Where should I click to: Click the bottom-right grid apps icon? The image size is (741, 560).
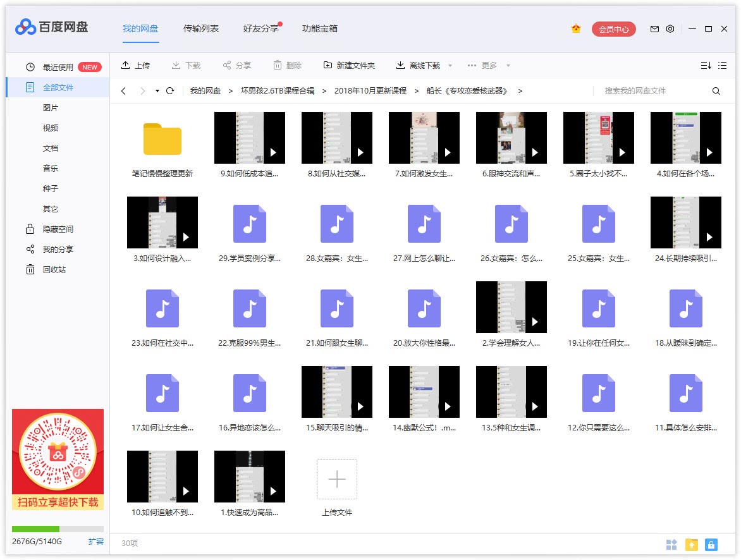671,544
